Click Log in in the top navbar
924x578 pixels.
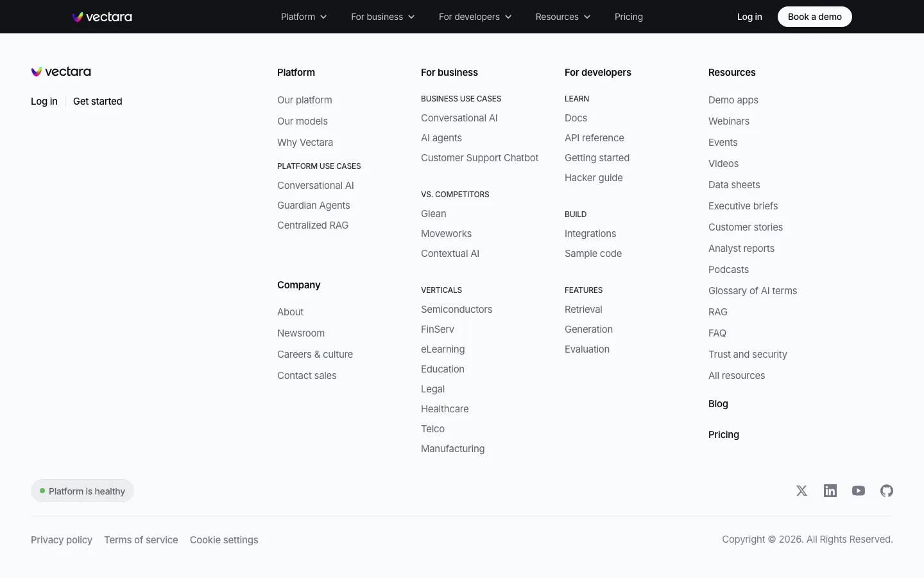click(749, 17)
